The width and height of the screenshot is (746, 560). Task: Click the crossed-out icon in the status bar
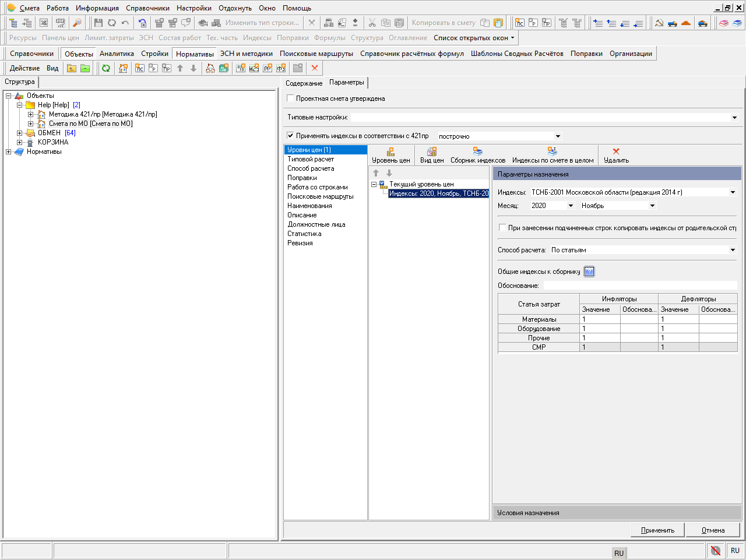point(716,551)
